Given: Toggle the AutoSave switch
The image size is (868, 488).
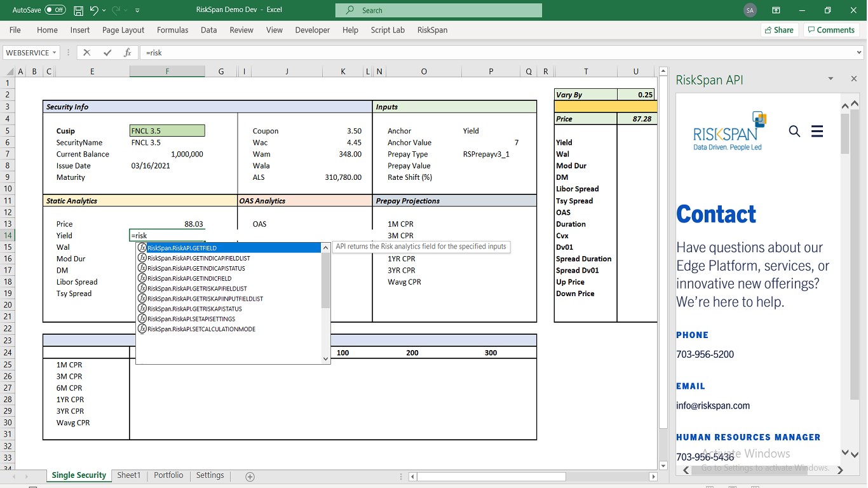Looking at the screenshot, I should point(55,10).
